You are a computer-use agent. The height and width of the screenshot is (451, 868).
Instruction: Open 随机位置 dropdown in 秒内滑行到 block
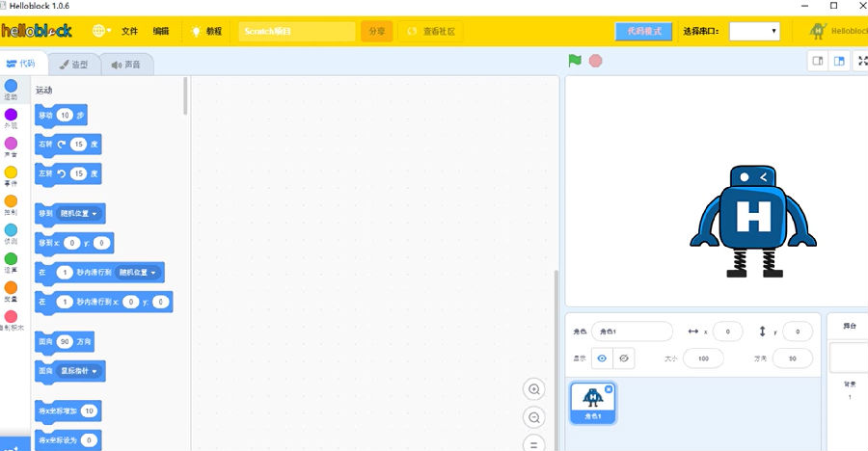click(138, 273)
